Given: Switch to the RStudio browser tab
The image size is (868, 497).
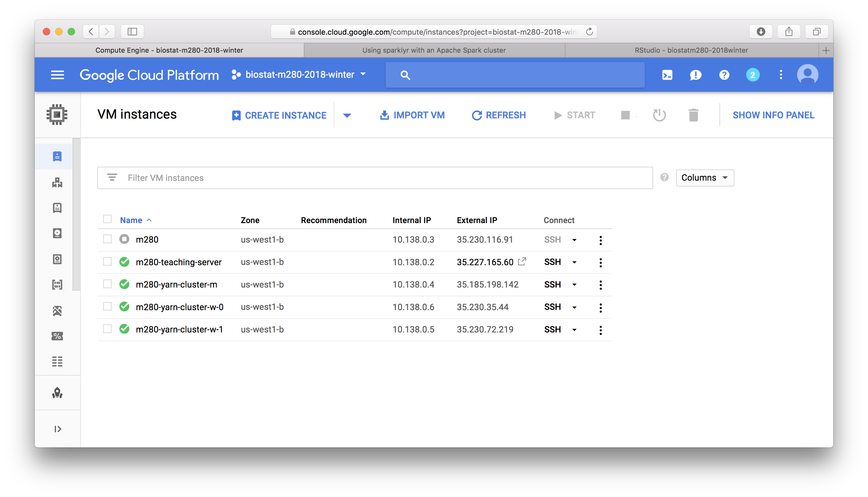Looking at the screenshot, I should coord(691,50).
